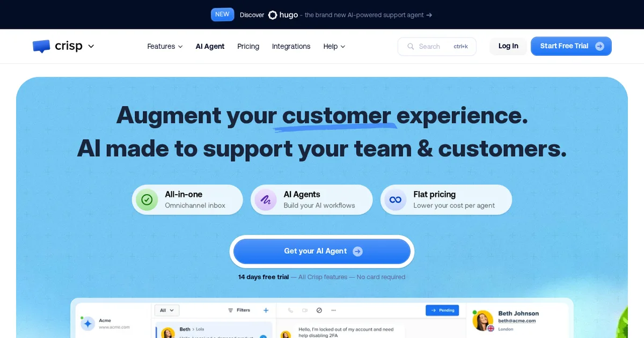The image size is (644, 338).
Task: Open the AI Agent page
Action: (x=210, y=47)
